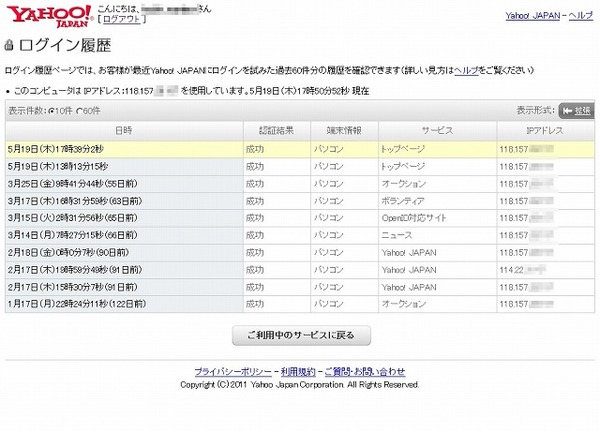Click the 表示件数 label
The image size is (600, 432).
coord(26,111)
